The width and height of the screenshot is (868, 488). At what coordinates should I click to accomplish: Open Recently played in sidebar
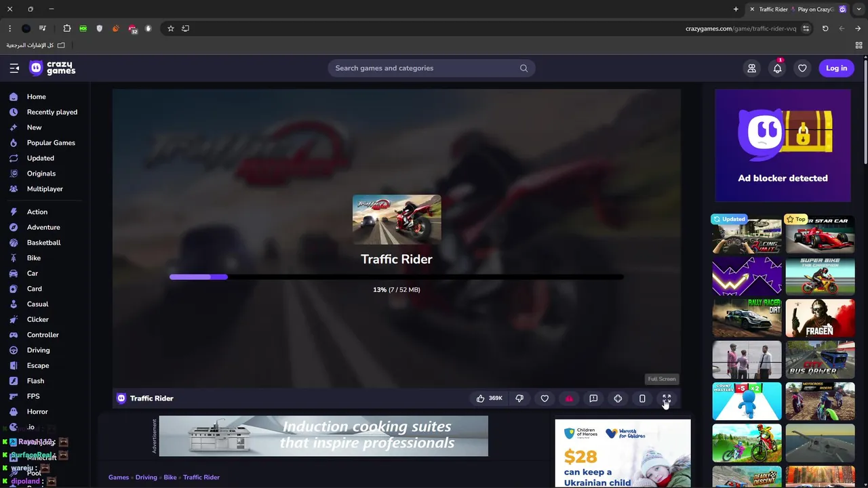[52, 112]
